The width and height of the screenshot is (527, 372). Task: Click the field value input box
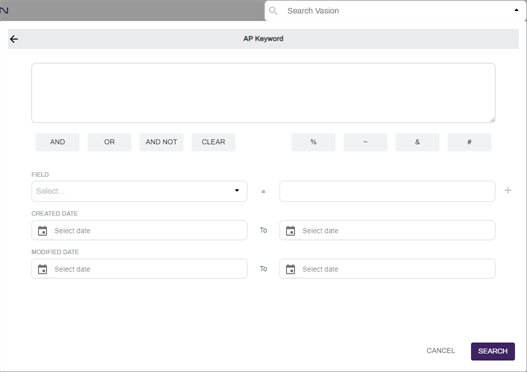click(387, 191)
